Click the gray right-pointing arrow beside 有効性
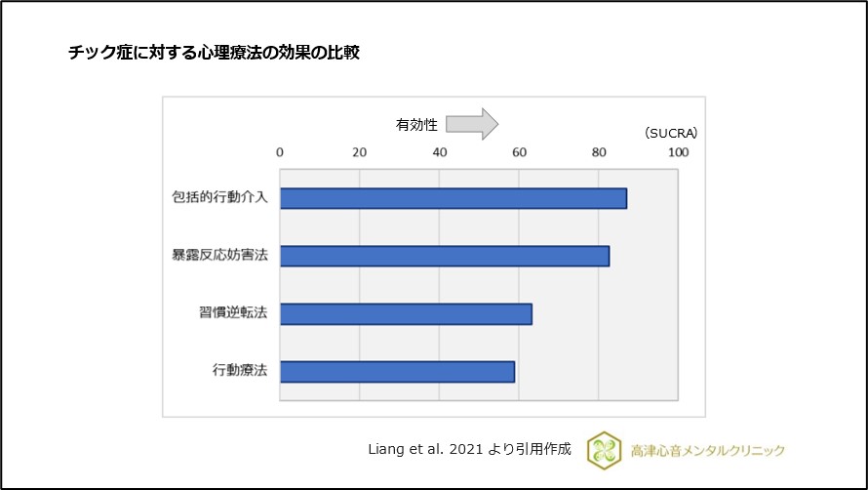This screenshot has width=868, height=490. click(477, 124)
